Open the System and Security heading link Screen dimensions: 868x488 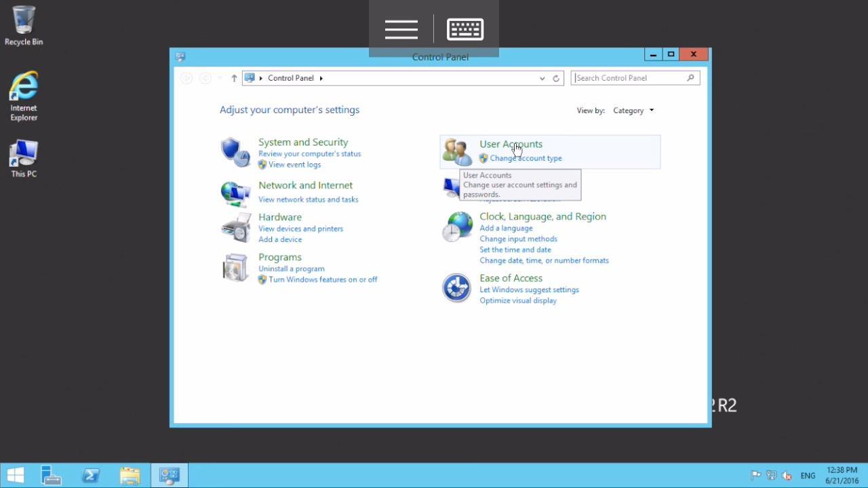[303, 142]
